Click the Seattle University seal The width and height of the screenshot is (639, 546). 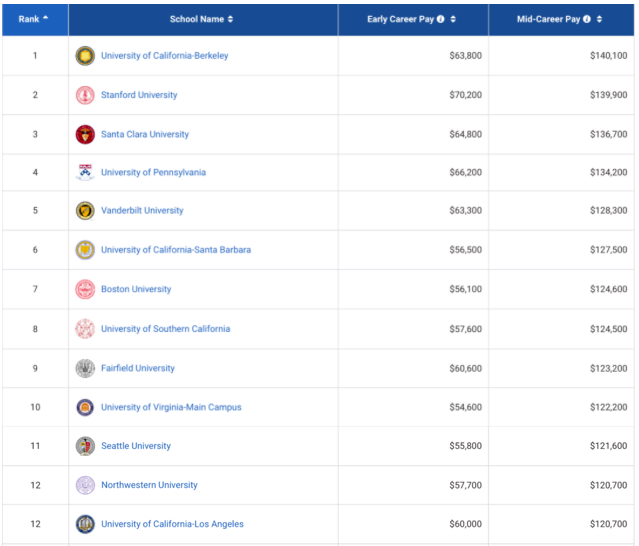point(85,446)
